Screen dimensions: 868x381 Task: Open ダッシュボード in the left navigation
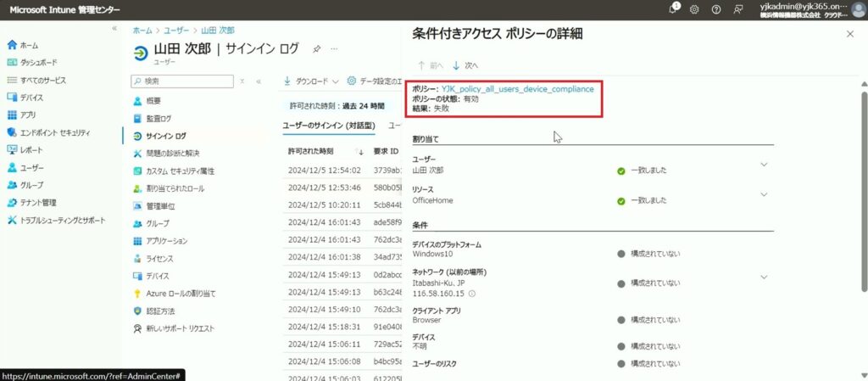32,63
